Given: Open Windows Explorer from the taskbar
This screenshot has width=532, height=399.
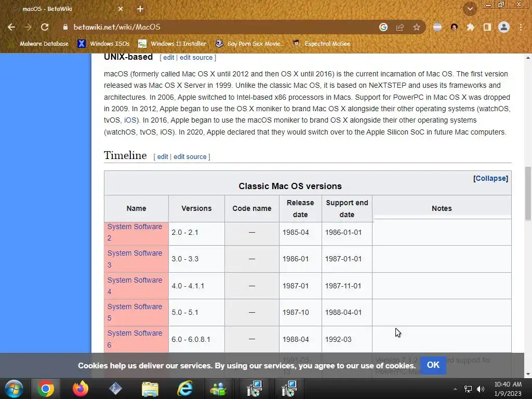Looking at the screenshot, I should point(150,389).
